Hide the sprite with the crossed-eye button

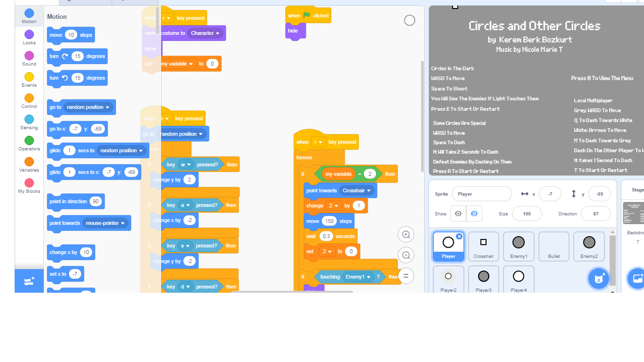pos(474,214)
